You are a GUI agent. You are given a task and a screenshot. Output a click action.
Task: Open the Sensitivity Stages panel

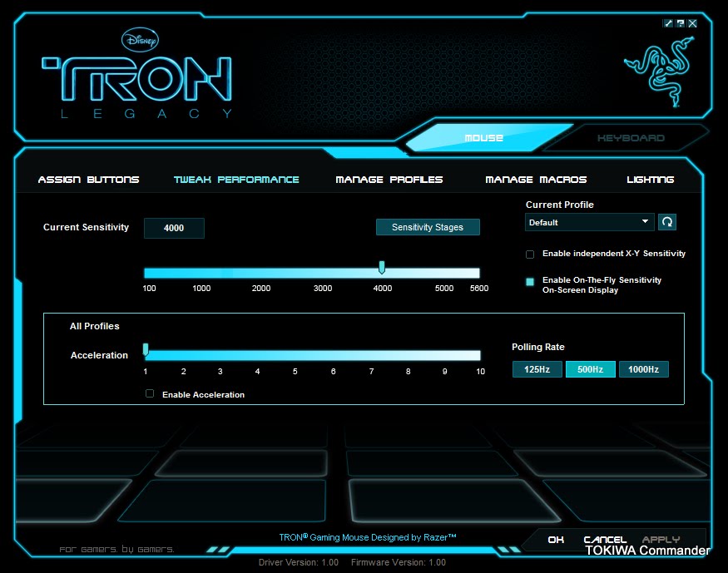[428, 226]
